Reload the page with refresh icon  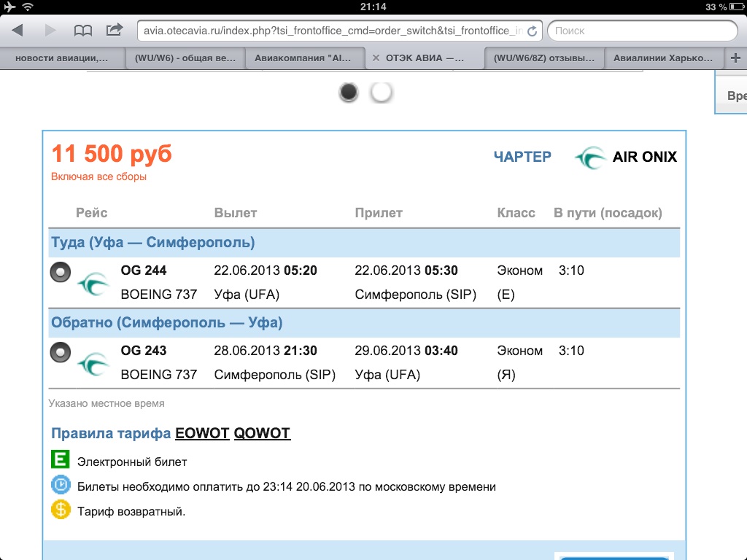coord(532,31)
